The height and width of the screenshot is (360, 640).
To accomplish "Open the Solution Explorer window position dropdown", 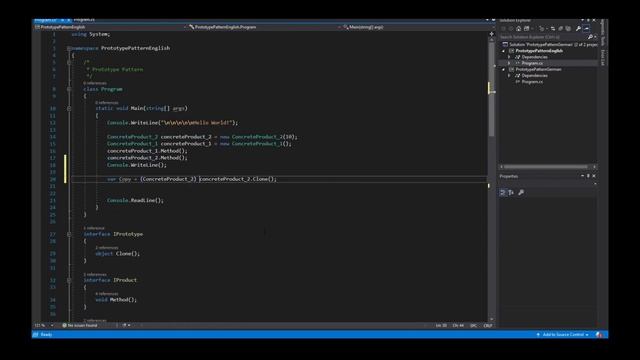I will [582, 20].
